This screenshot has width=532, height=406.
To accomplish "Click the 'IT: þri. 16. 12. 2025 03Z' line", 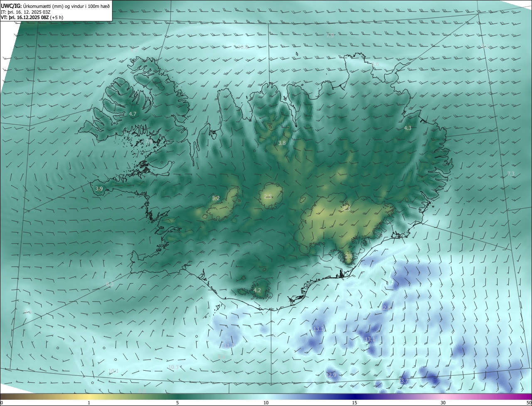I will tap(26, 12).
